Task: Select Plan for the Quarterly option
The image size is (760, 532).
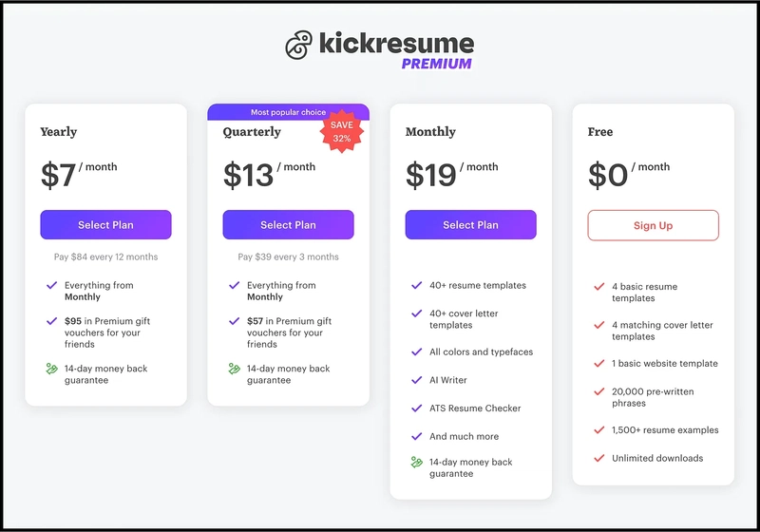Action: pyautogui.click(x=289, y=225)
